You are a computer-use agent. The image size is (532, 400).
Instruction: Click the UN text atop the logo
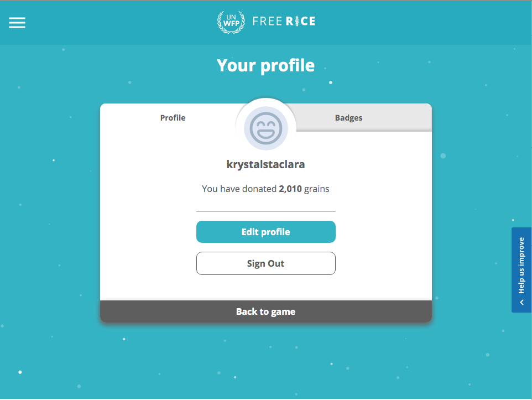tap(231, 17)
